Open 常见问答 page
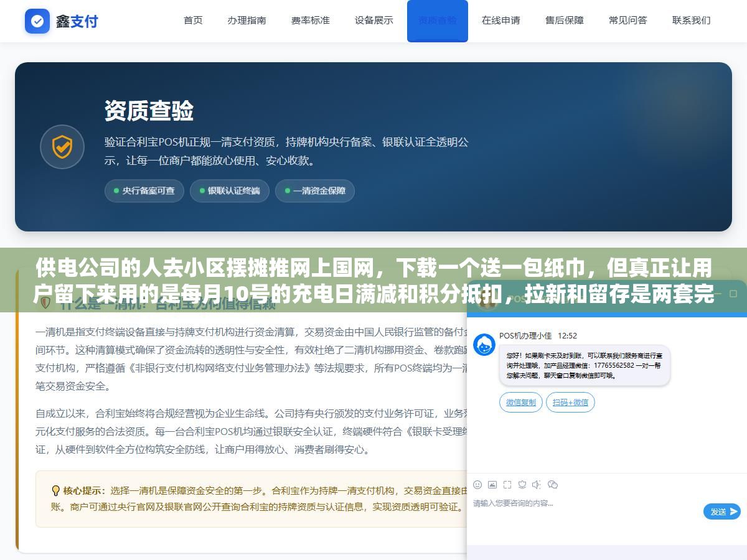The height and width of the screenshot is (560, 747). click(x=627, y=20)
